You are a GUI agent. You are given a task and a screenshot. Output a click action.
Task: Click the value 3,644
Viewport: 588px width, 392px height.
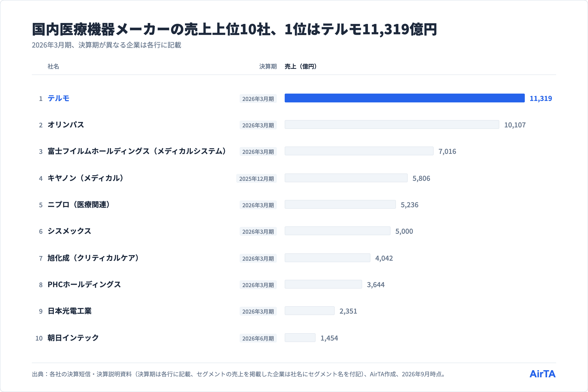[x=376, y=285]
